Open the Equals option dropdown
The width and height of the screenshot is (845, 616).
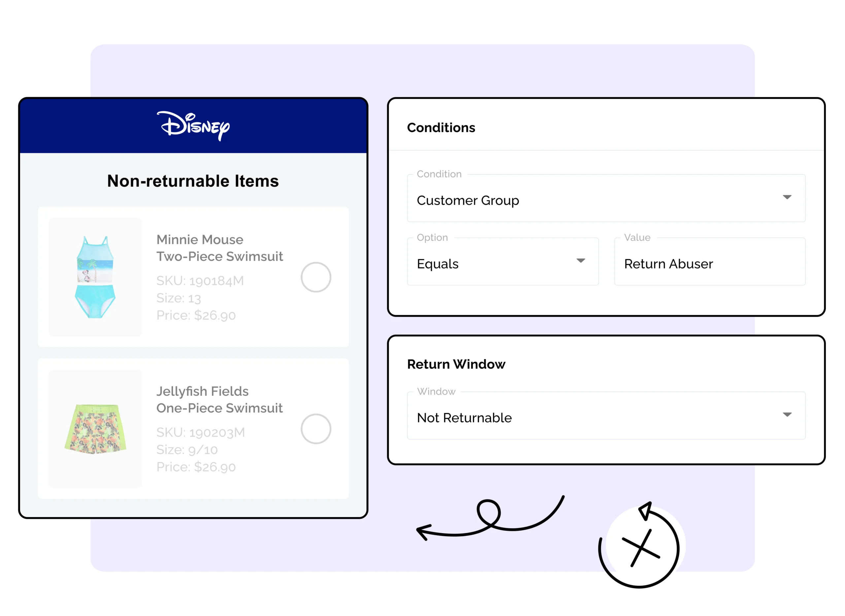click(x=503, y=262)
